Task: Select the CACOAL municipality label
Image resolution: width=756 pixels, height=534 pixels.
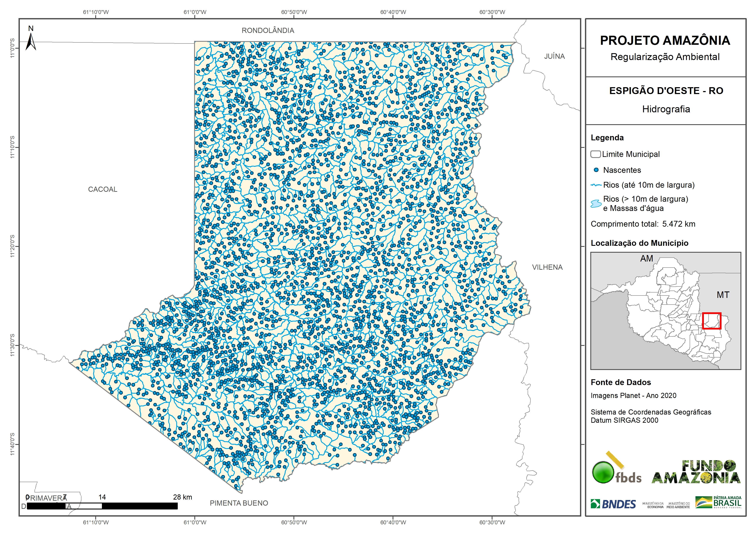Action: coord(103,190)
